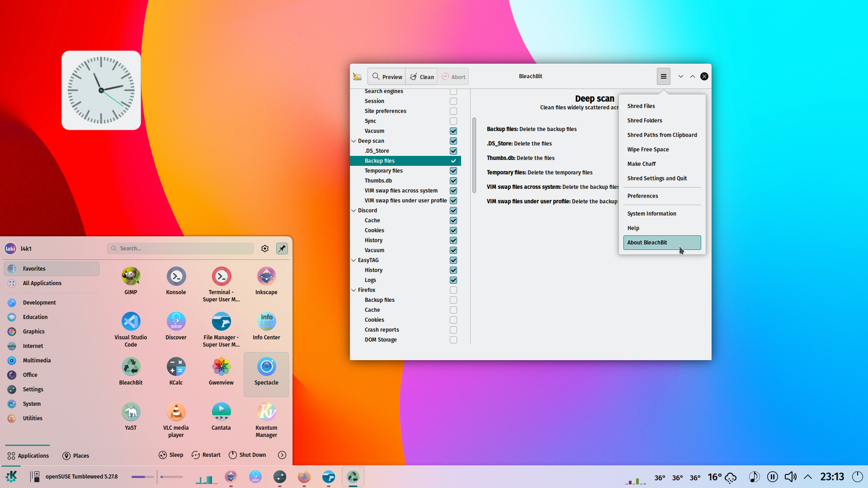This screenshot has height=488, width=868.
Task: Click the Preview button
Action: click(x=387, y=77)
